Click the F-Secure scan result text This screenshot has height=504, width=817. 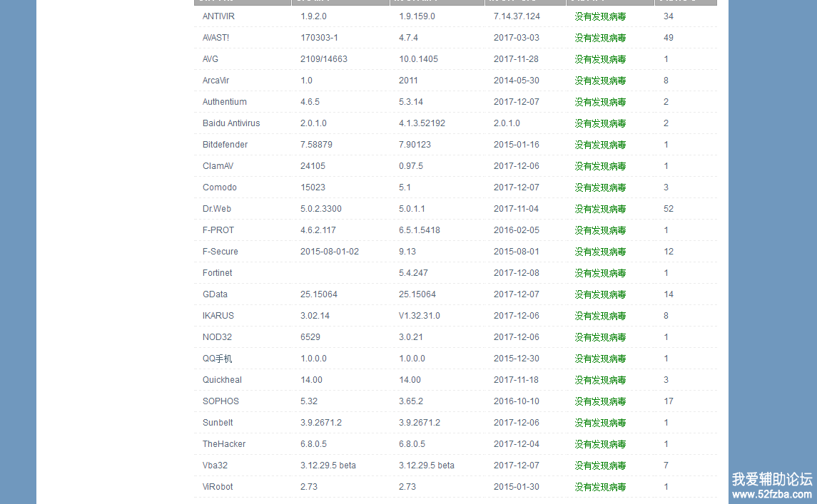pyautogui.click(x=600, y=252)
